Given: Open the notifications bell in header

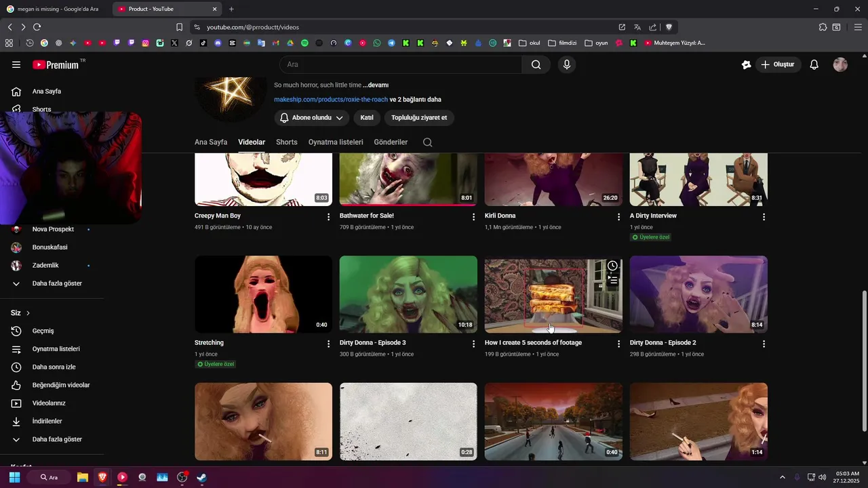Looking at the screenshot, I should pos(814,64).
